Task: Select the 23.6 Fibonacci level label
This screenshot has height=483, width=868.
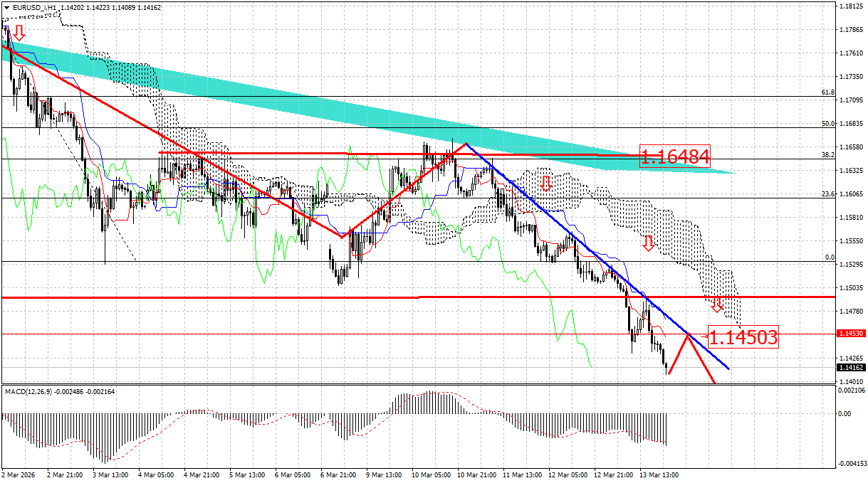Action: [x=827, y=193]
